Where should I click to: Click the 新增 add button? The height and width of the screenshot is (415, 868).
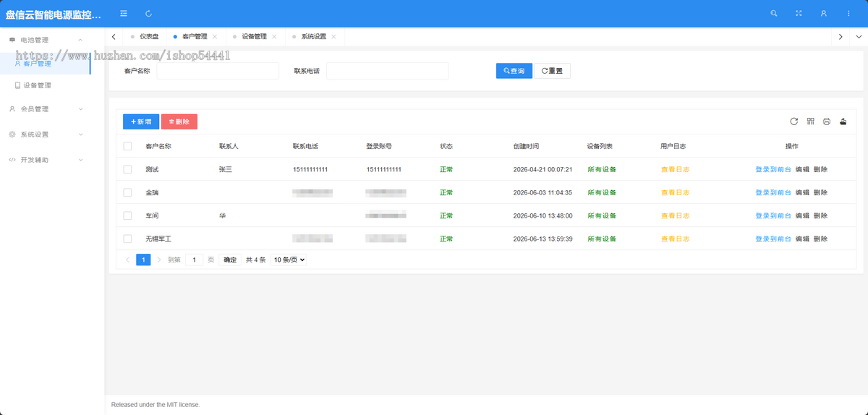pos(141,121)
